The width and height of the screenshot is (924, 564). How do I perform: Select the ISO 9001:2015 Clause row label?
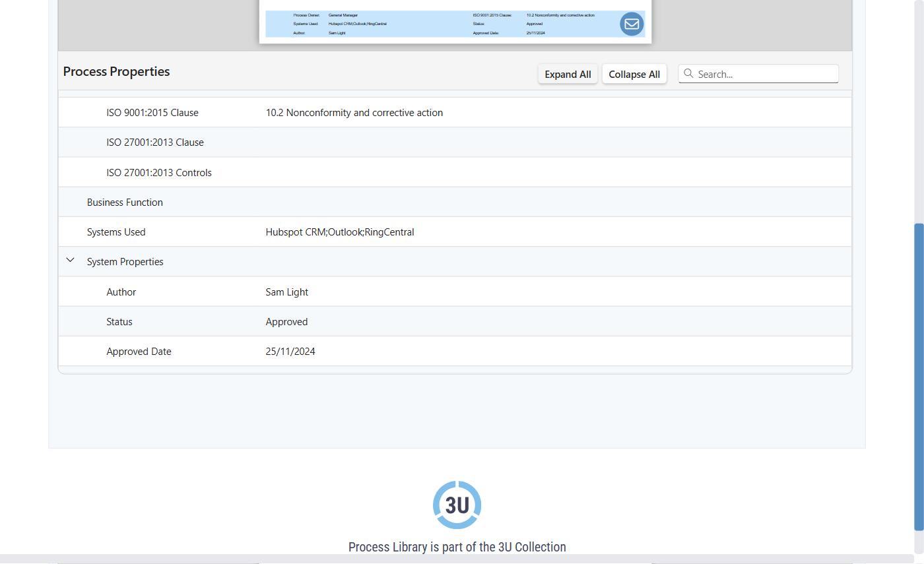coord(152,113)
